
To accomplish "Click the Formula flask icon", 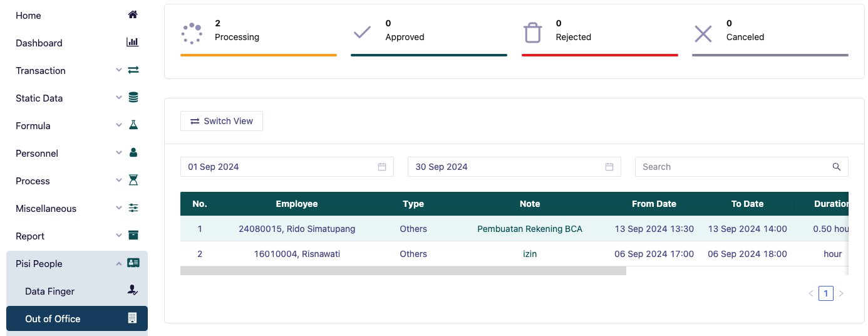I will (133, 125).
